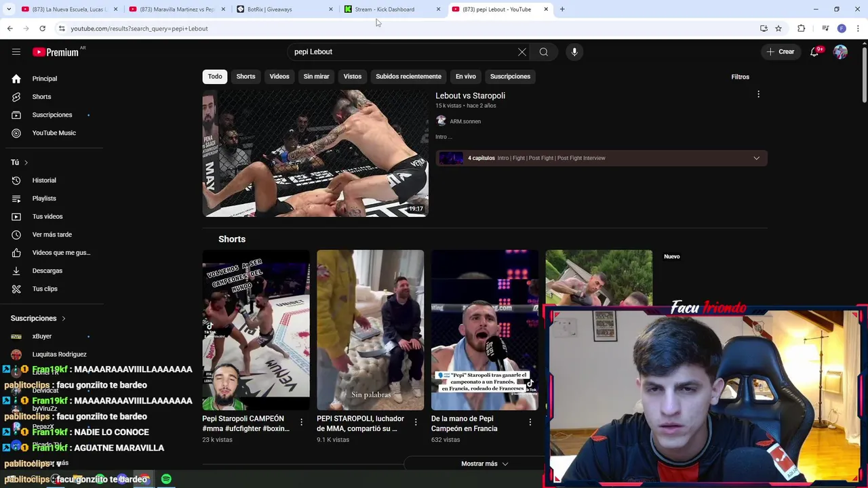Go back in the browser

point(9,28)
